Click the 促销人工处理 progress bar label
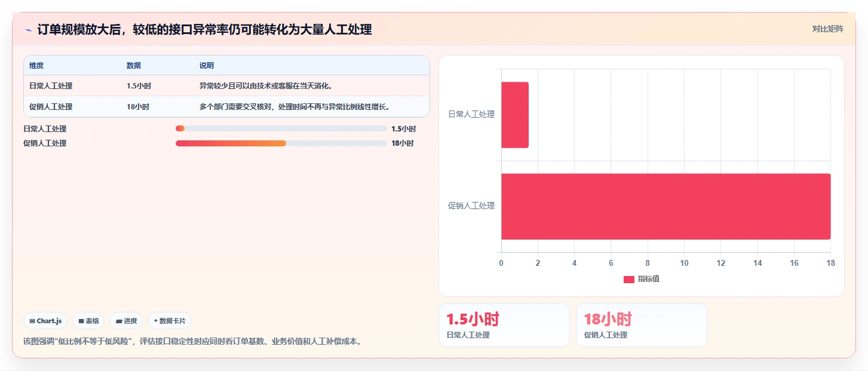 (45, 143)
